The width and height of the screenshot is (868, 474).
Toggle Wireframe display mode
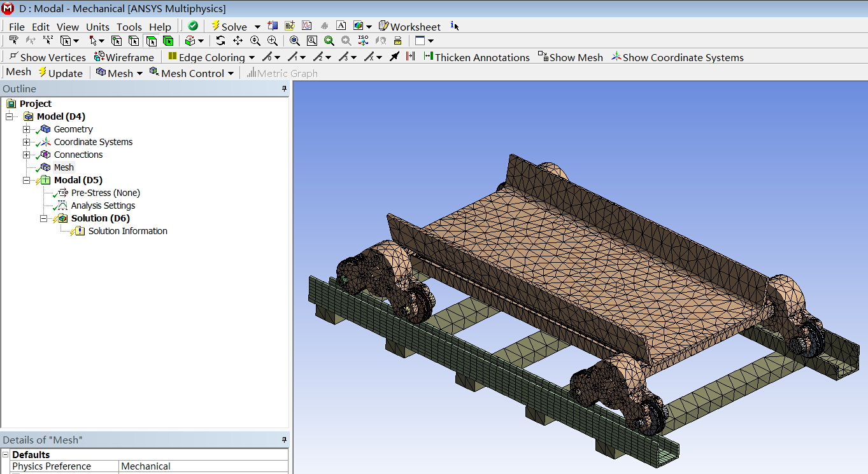coord(124,57)
